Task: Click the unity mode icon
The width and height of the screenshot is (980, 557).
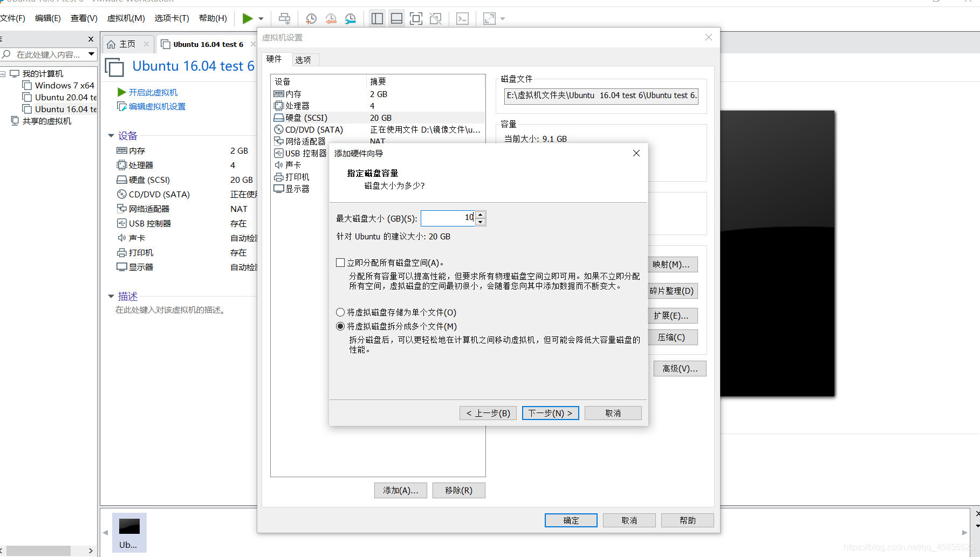Action: click(x=435, y=19)
